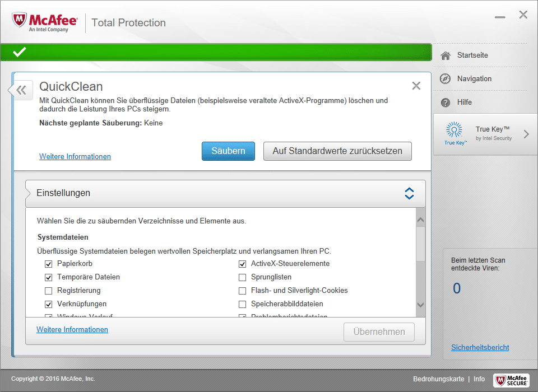Enable the Registrierung checkbox
The image size is (538, 392).
48,291
